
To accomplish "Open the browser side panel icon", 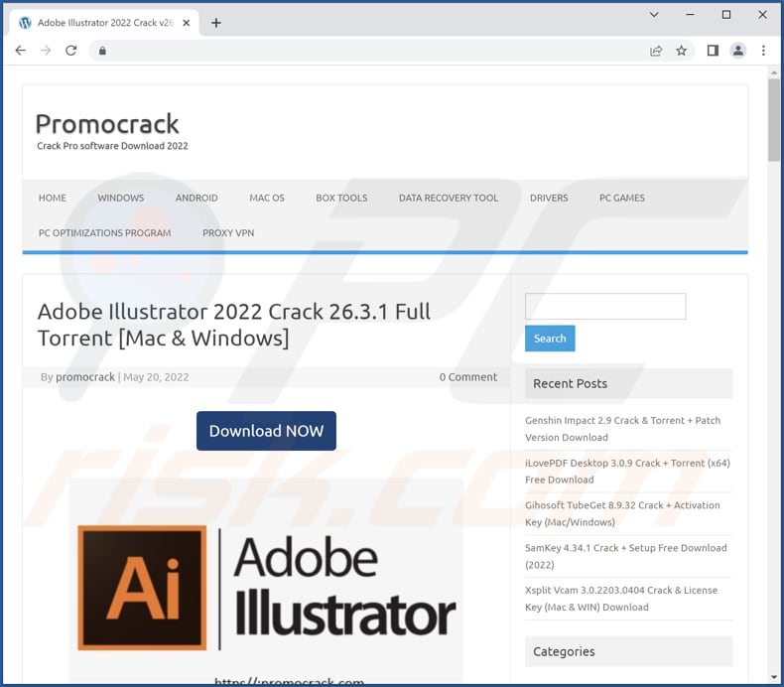I will coord(713,51).
